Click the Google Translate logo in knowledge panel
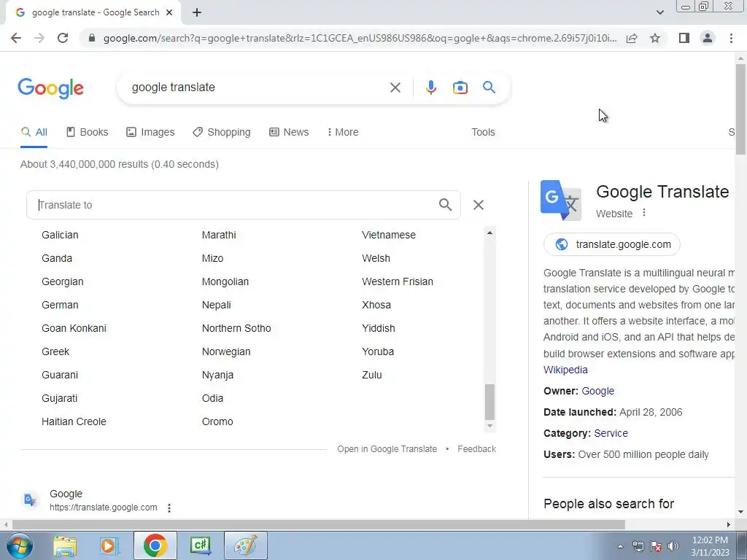This screenshot has width=747, height=560. [560, 201]
